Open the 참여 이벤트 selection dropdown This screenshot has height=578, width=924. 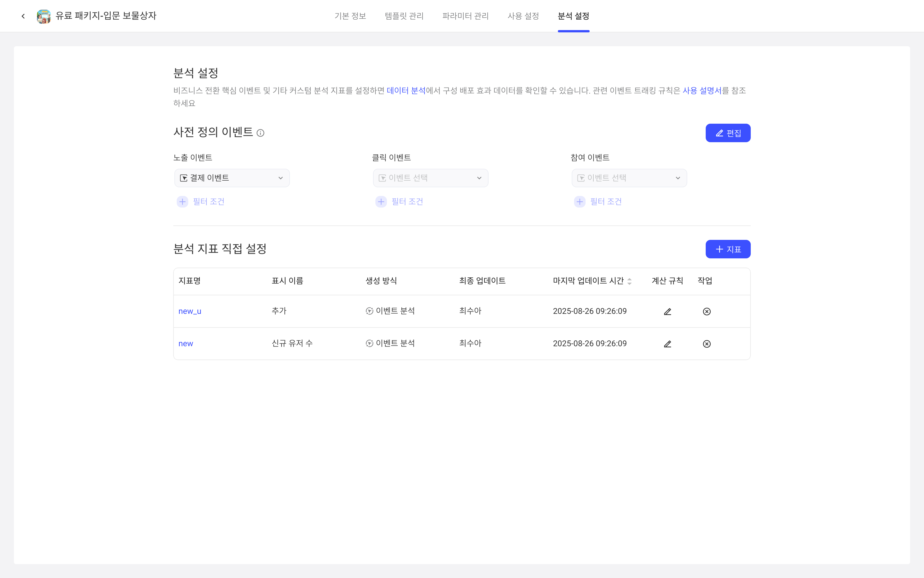[x=629, y=178]
